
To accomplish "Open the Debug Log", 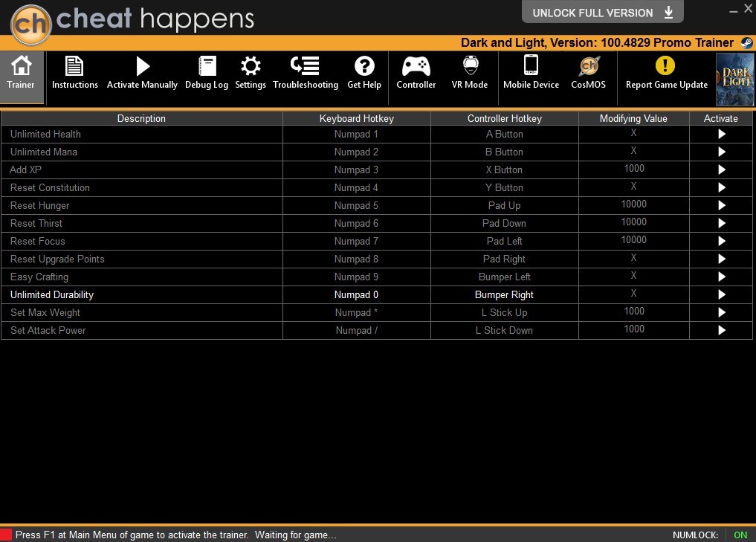I will 207,74.
